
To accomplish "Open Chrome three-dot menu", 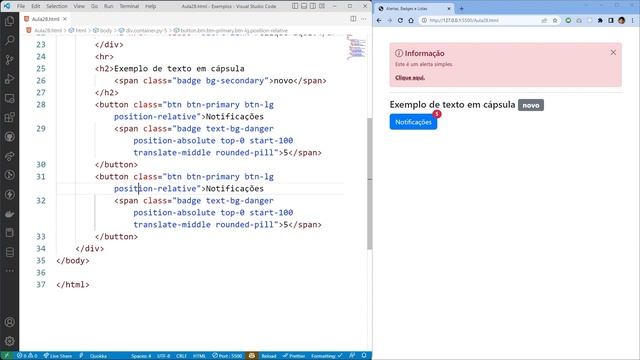I will coord(633,20).
